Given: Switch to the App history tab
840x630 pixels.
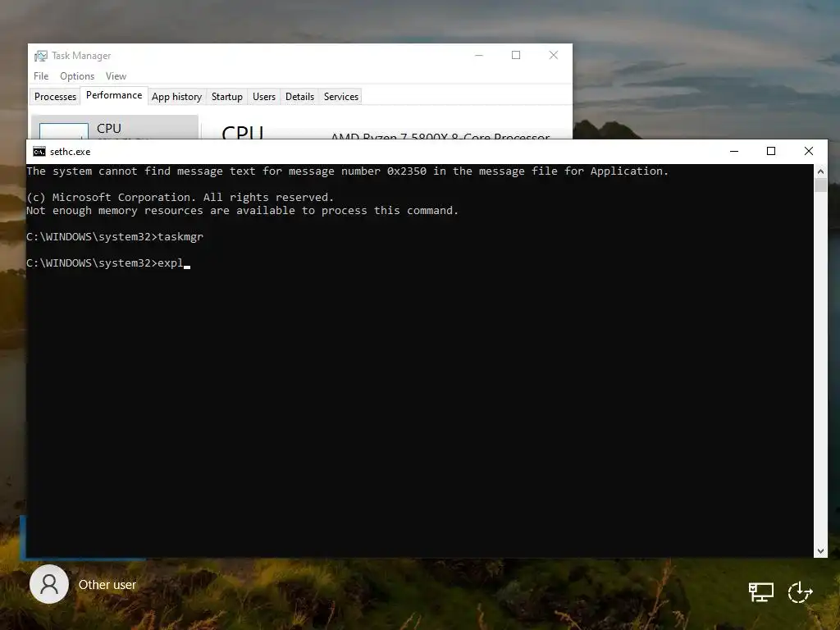Looking at the screenshot, I should [x=177, y=97].
